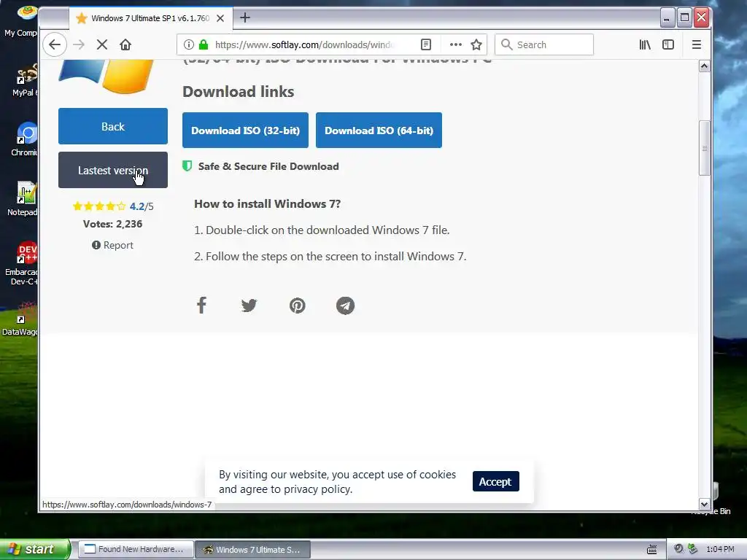Image resolution: width=747 pixels, height=560 pixels.
Task: Close the Windows 7 Ultimate tab
Action: coord(220,18)
